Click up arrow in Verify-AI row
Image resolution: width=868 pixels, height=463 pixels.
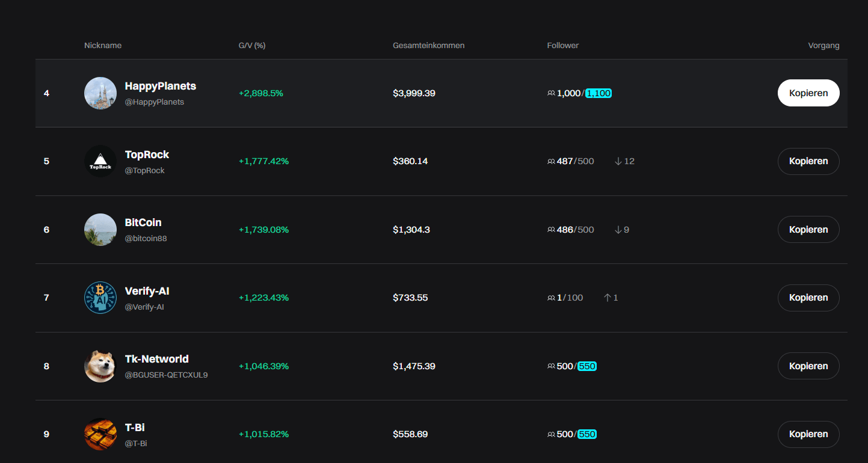tap(608, 298)
